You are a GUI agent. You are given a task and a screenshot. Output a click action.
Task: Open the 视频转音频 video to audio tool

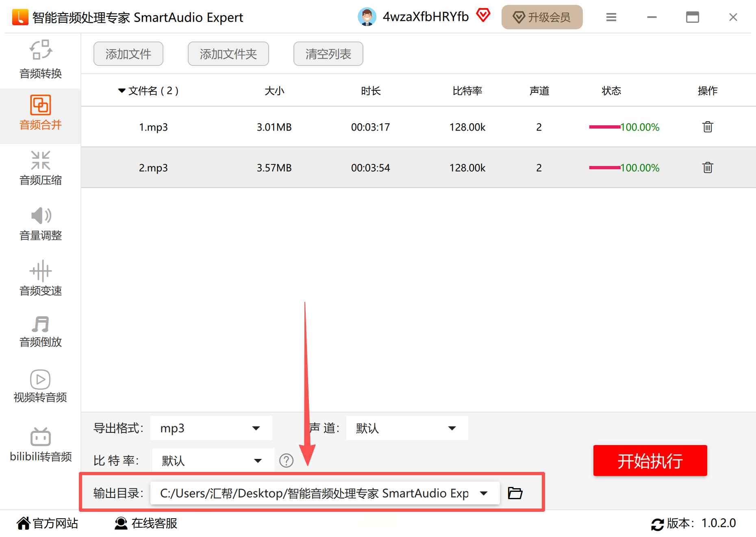(x=41, y=386)
